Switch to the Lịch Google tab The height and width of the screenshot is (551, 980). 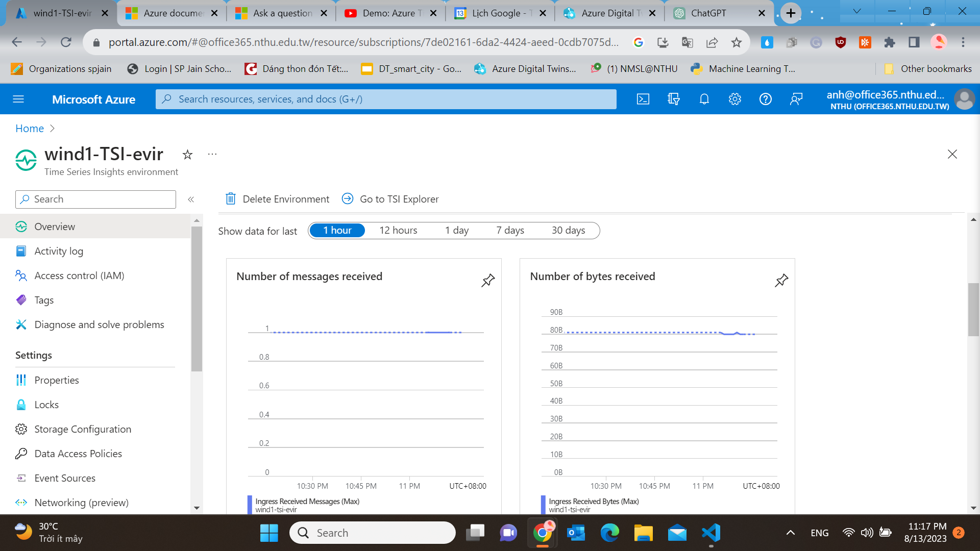(501, 13)
